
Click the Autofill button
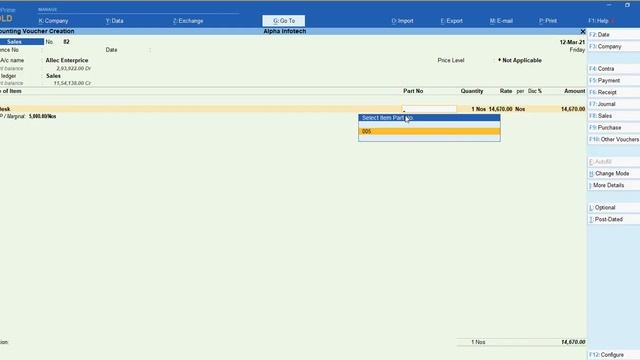coord(613,162)
